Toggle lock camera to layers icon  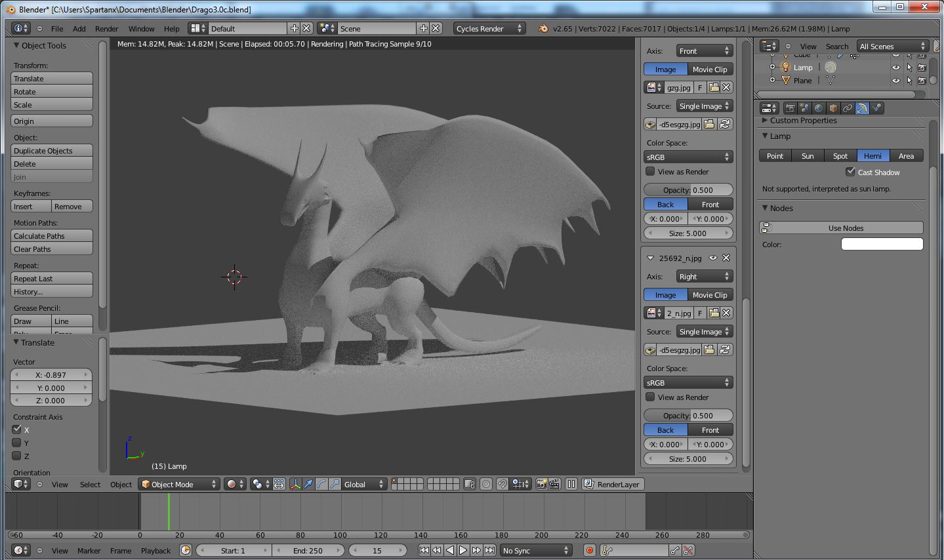pyautogui.click(x=470, y=484)
